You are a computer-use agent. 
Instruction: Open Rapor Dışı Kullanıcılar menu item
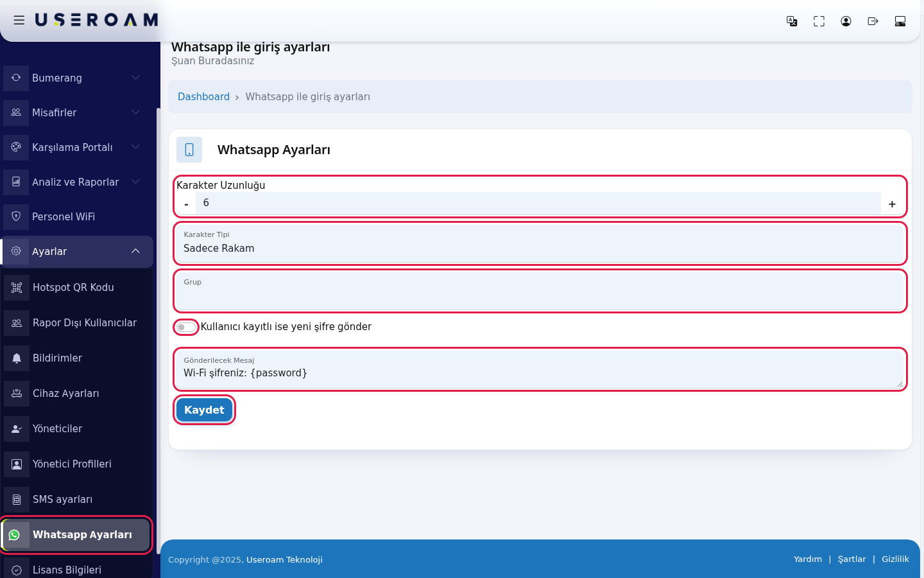tap(77, 323)
